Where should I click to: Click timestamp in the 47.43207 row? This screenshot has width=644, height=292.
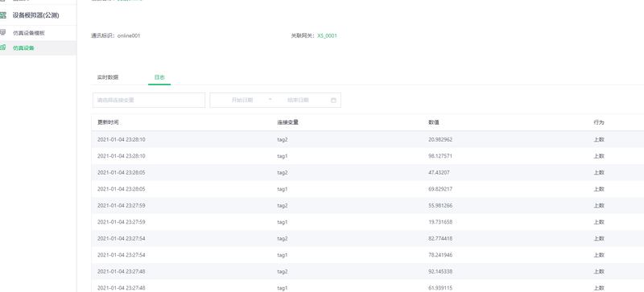click(x=122, y=172)
